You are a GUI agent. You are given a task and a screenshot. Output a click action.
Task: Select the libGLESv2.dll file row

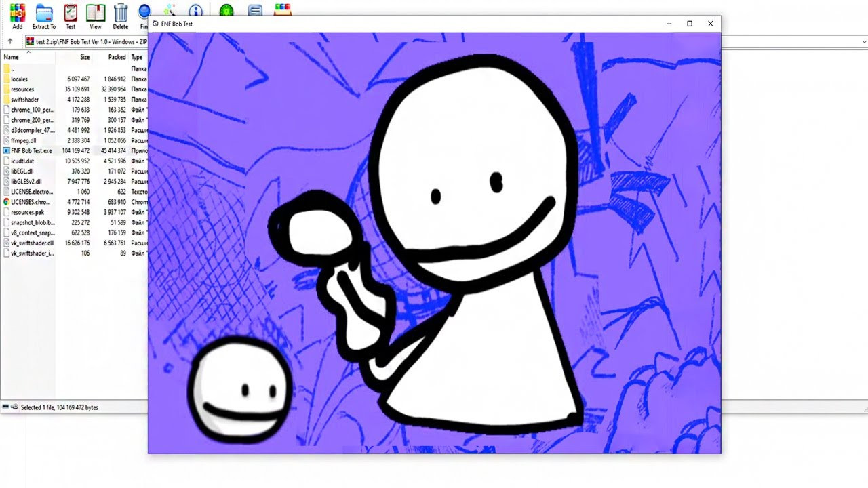75,182
